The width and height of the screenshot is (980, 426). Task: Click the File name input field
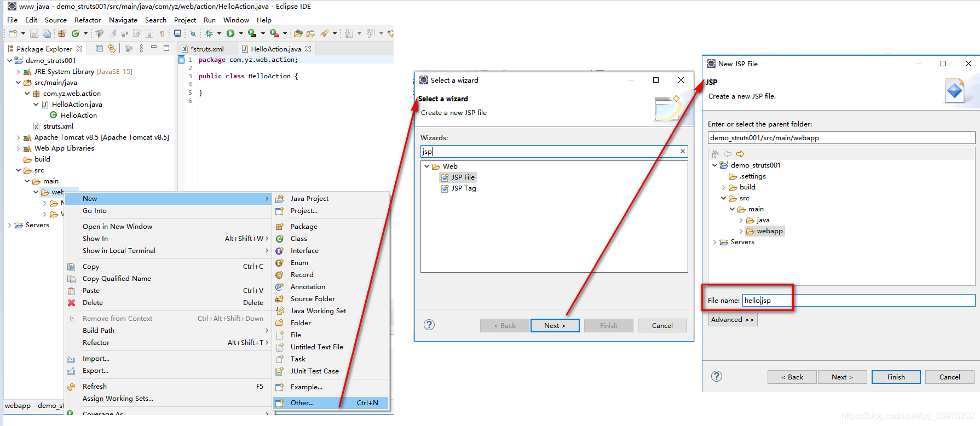click(x=858, y=300)
